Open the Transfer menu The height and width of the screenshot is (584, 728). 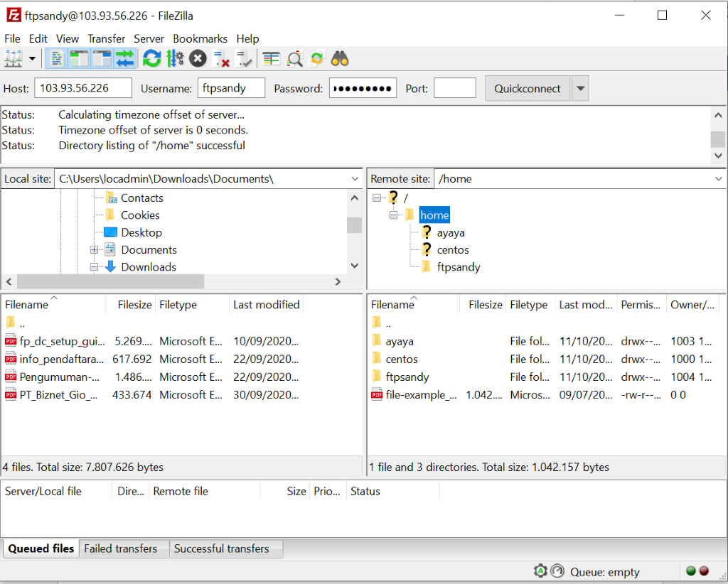[107, 38]
